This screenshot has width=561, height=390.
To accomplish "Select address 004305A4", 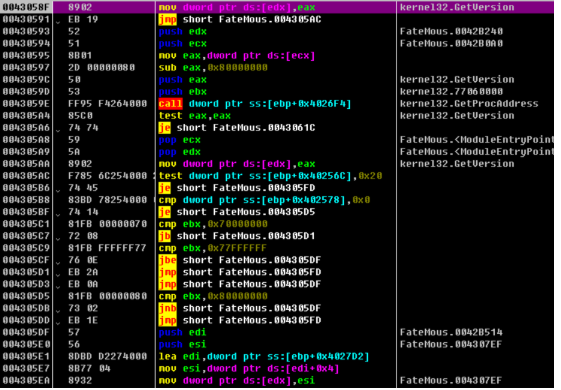I will [26, 116].
